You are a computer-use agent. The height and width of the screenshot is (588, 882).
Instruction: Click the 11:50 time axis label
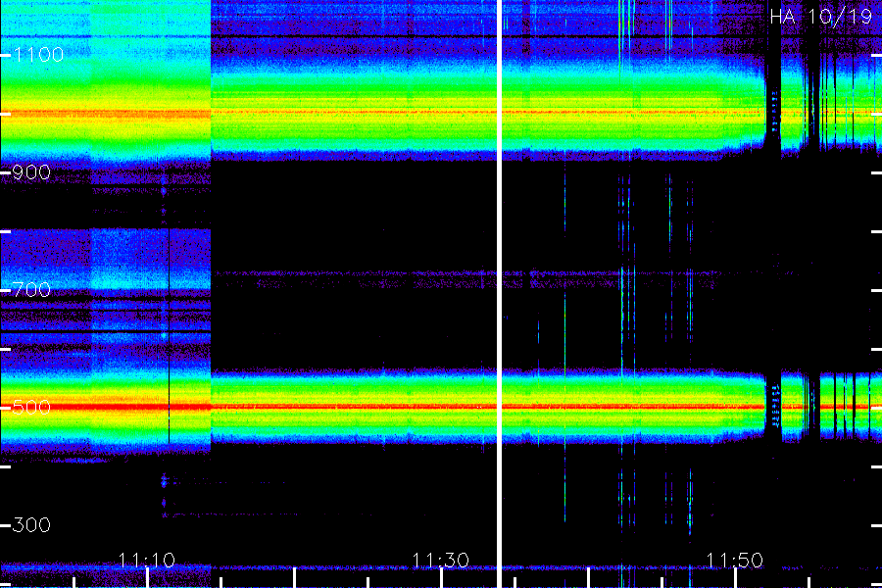735,560
